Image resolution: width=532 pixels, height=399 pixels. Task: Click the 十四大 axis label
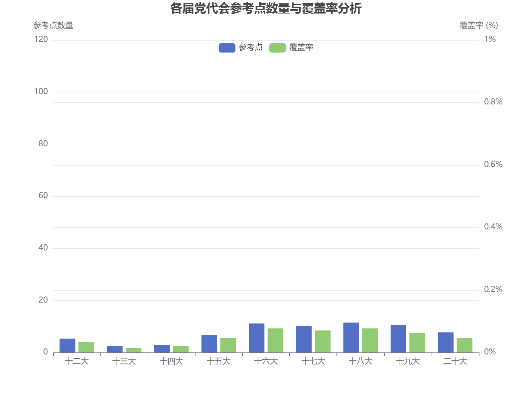pyautogui.click(x=172, y=361)
